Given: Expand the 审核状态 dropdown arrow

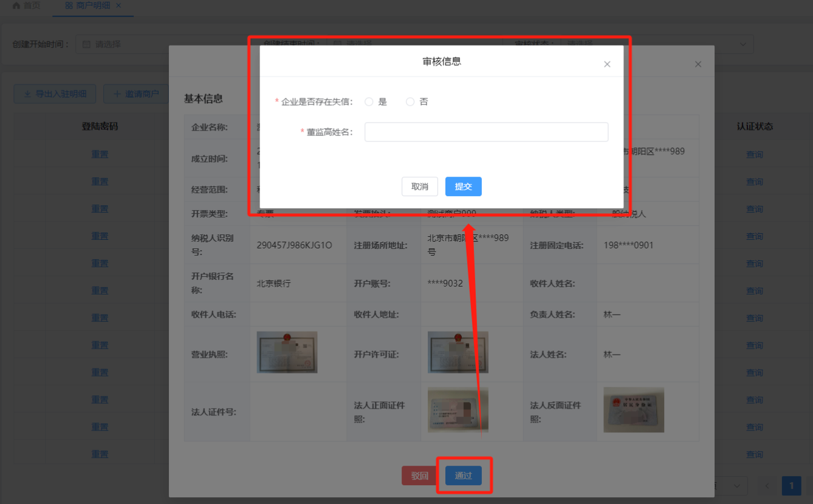Looking at the screenshot, I should [743, 44].
